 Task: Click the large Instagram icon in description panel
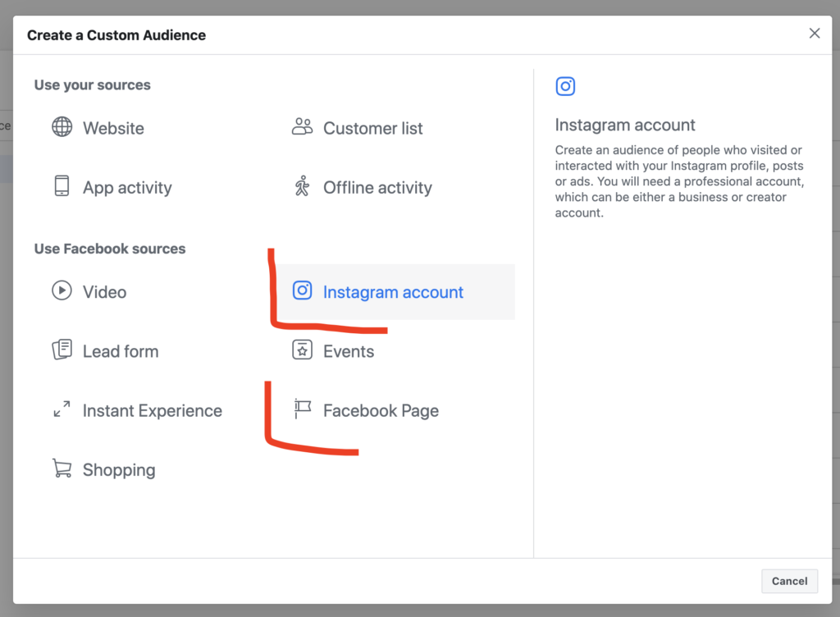click(565, 86)
